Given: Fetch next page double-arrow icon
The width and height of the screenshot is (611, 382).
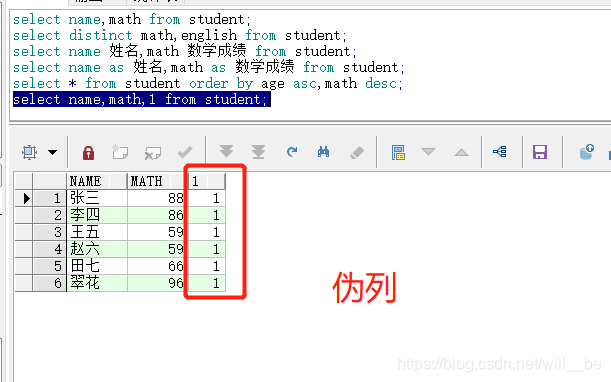Looking at the screenshot, I should (x=226, y=152).
